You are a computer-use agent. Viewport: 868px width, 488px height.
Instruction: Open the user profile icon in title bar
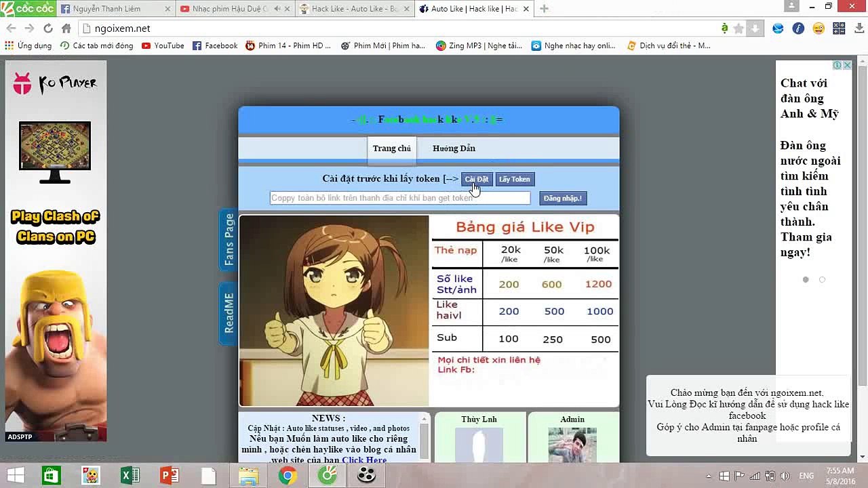pos(791,6)
